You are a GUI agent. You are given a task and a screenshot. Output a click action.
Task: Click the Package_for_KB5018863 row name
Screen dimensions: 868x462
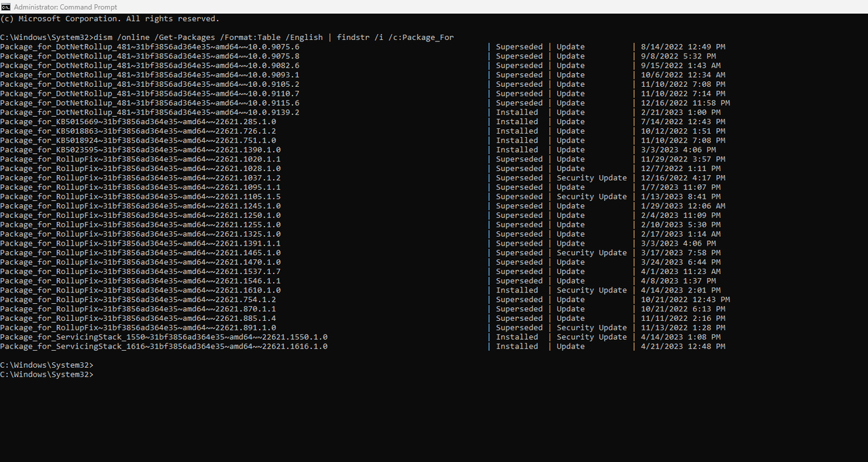[138, 132]
